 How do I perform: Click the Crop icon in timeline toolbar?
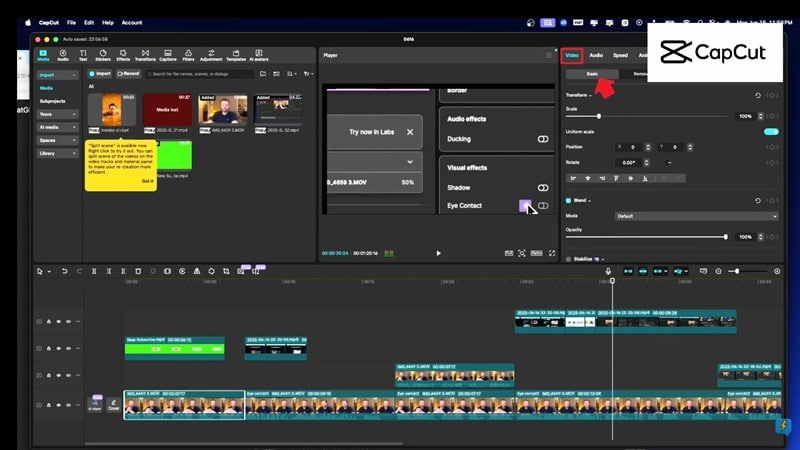(226, 271)
